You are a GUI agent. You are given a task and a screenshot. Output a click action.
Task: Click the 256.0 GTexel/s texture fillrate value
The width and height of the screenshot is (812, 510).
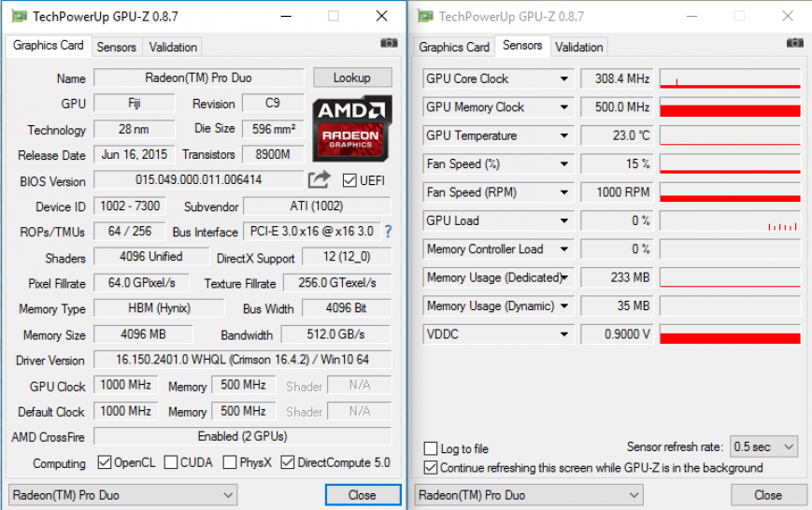pyautogui.click(x=337, y=283)
